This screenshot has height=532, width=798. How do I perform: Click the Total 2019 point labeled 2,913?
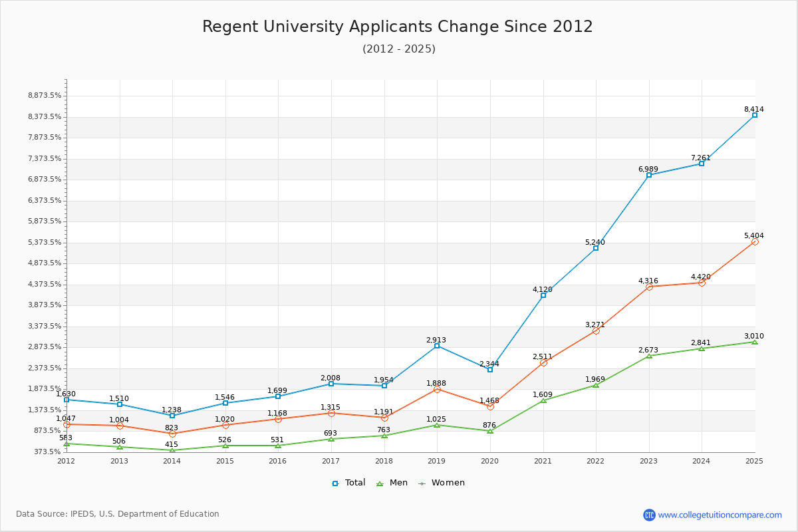click(x=437, y=346)
